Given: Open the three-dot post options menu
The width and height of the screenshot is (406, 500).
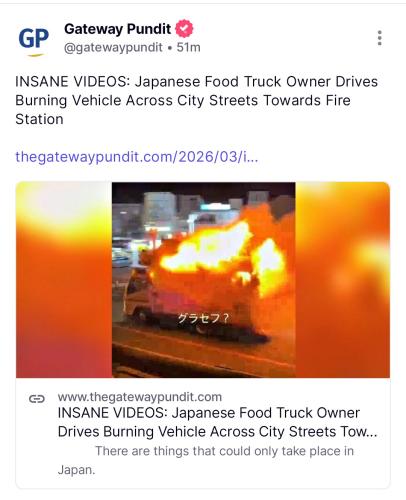Looking at the screenshot, I should tap(379, 38).
